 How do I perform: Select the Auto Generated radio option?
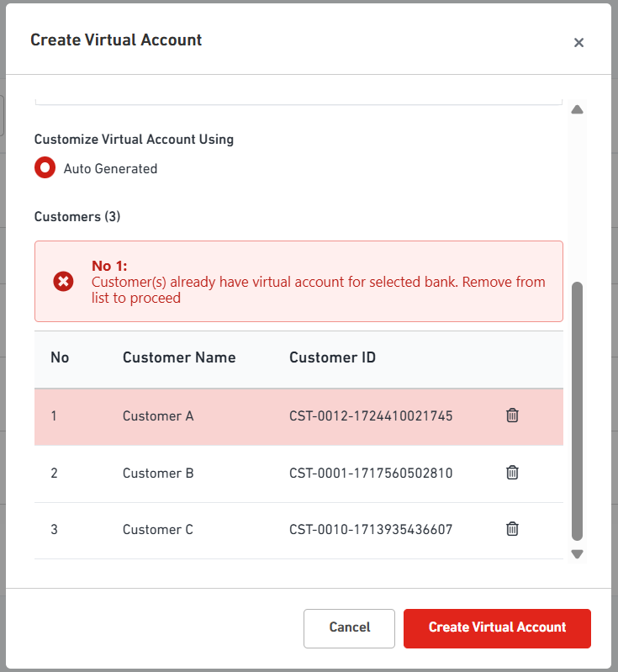tap(45, 168)
